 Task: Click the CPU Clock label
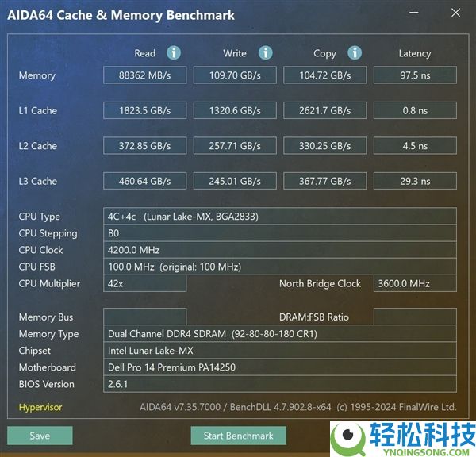(x=40, y=250)
